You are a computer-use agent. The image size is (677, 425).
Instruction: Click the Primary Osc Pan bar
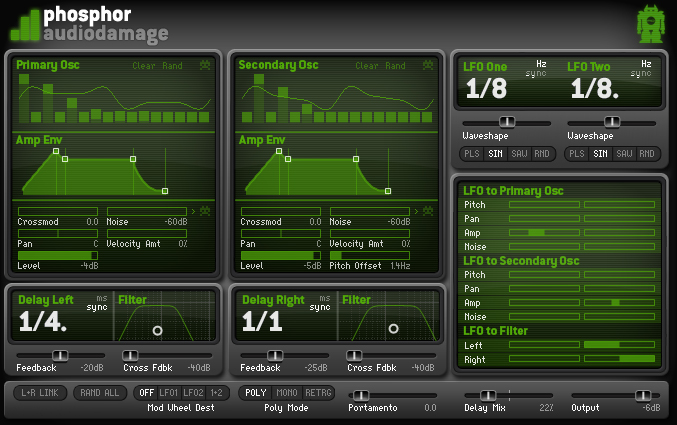58,233
